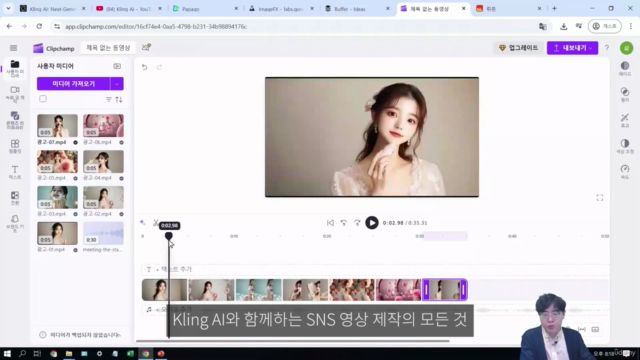Open the Text sidebar panel
The image size is (640, 360).
(15, 172)
